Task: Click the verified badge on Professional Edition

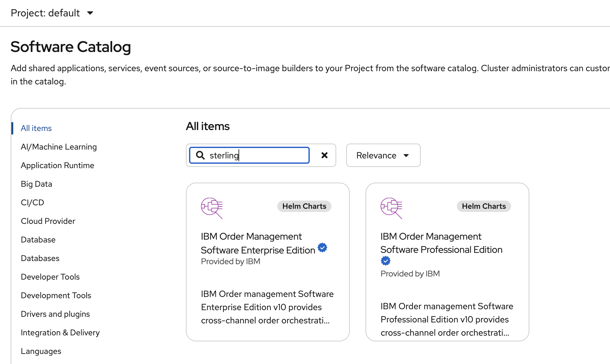Action: 386,260
